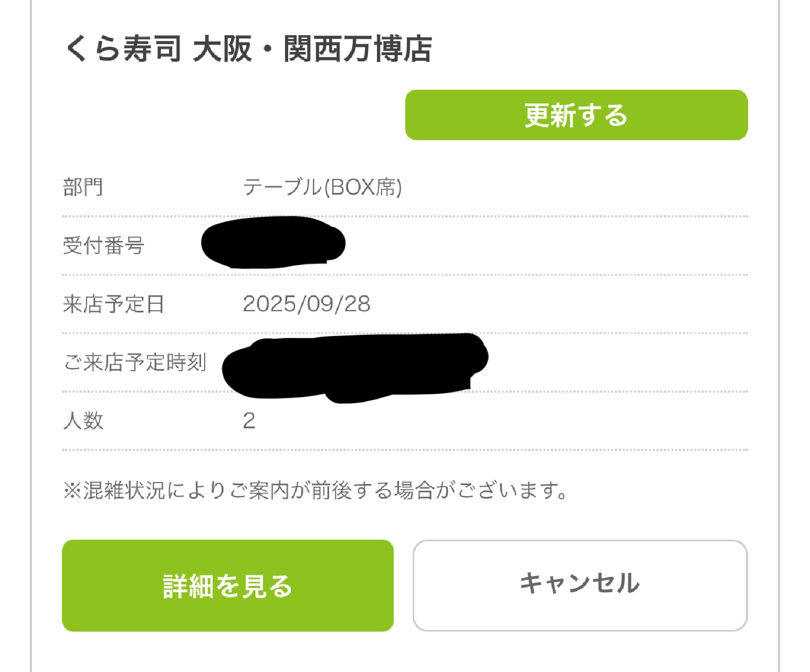The image size is (810, 672).
Task: Open reservation details with 詳細を見る
Action: [x=227, y=585]
